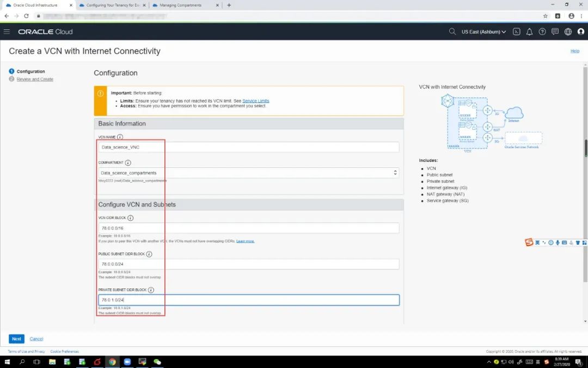Expand the US East (Ashburn) region dropdown
This screenshot has height=368, width=588.
point(483,32)
